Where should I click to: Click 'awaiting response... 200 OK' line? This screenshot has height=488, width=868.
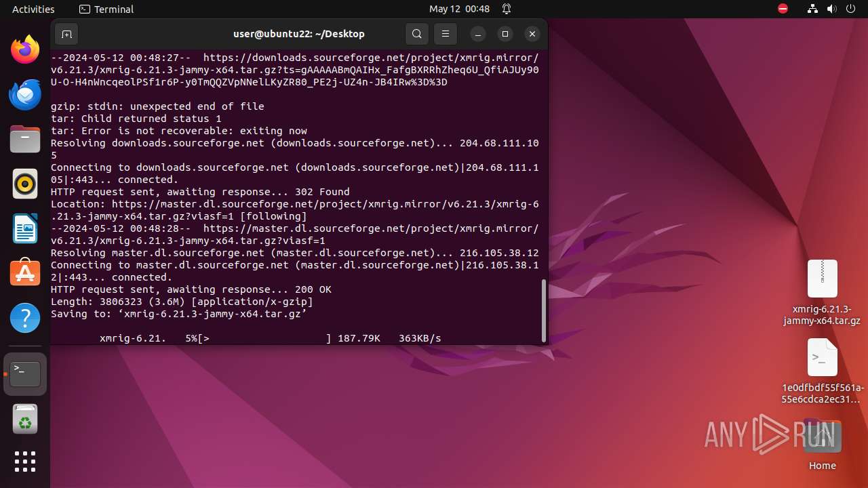tap(191, 289)
